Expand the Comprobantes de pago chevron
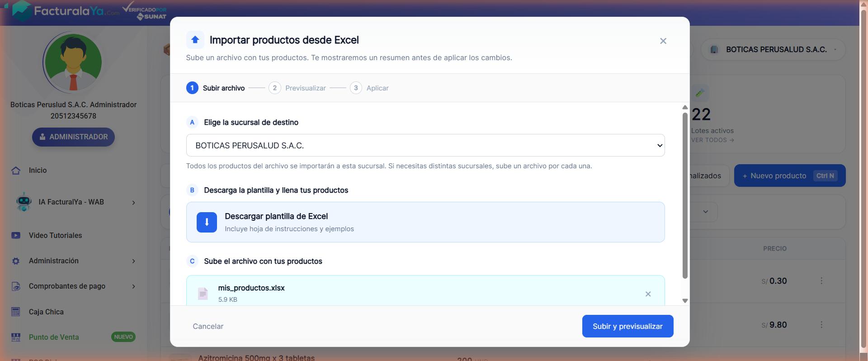The image size is (868, 361). [x=133, y=286]
